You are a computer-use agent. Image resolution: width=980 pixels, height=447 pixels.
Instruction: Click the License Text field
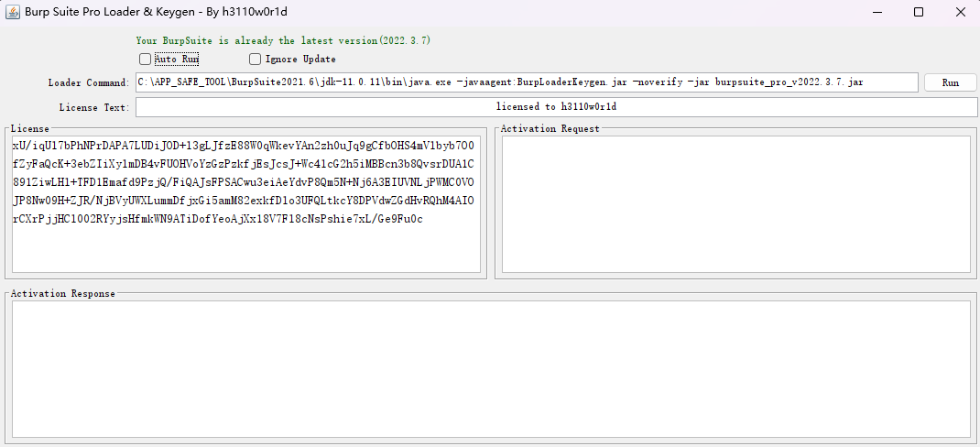tap(556, 107)
